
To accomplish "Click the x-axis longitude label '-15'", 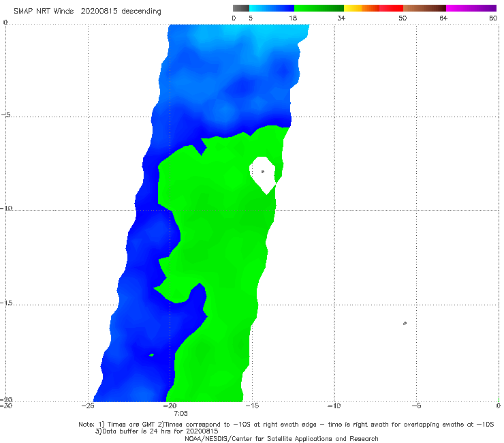I will point(252,406).
